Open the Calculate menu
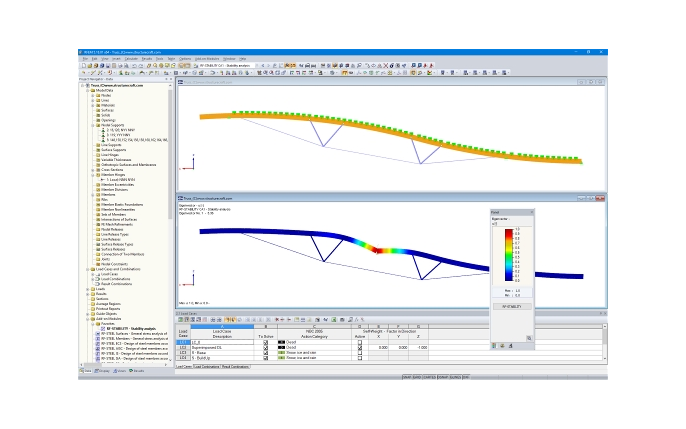 (131, 59)
